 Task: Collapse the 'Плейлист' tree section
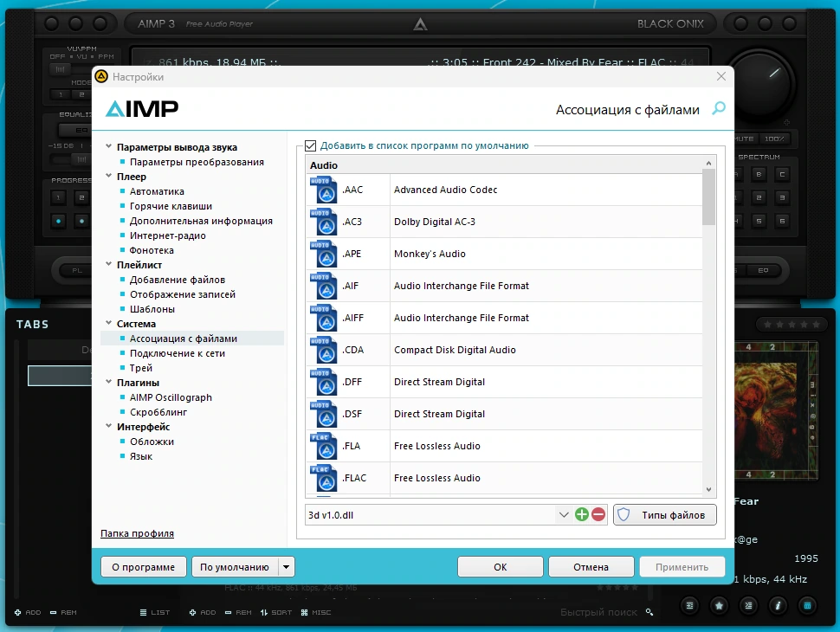tap(109, 264)
